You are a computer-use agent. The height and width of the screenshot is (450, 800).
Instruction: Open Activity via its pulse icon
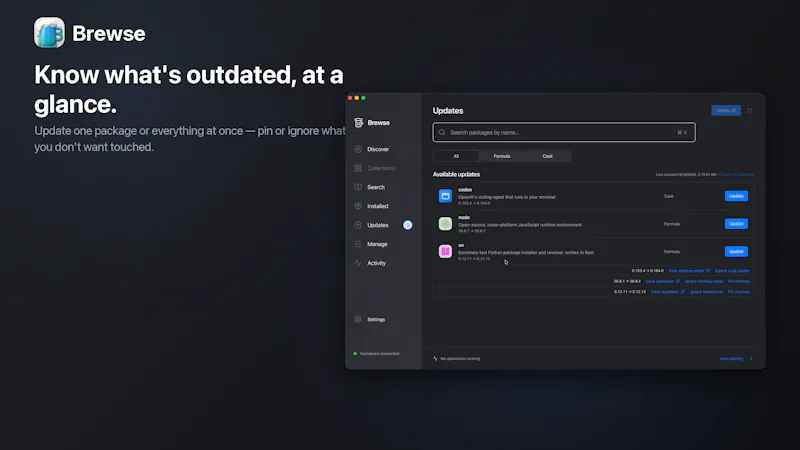358,263
